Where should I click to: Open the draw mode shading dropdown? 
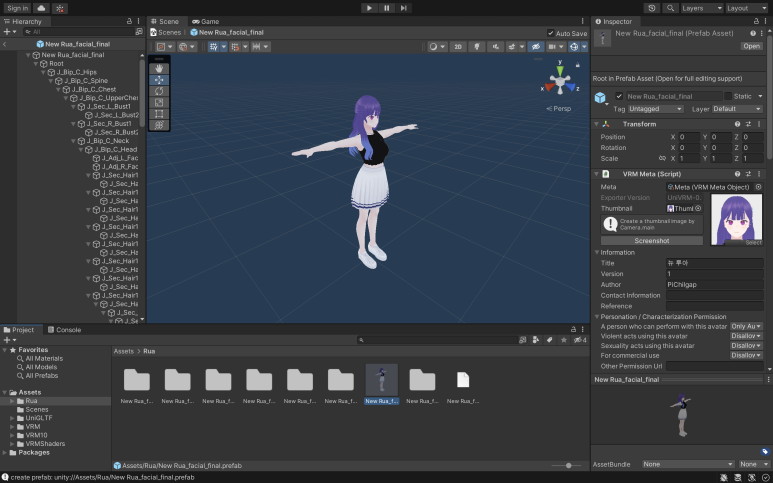point(436,46)
